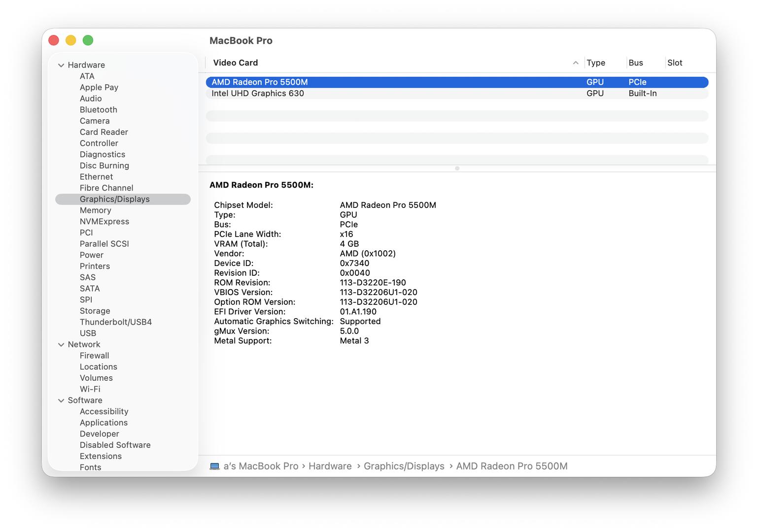Select Thunderbolt/USB4 in the sidebar
This screenshot has height=532, width=758.
[116, 322]
